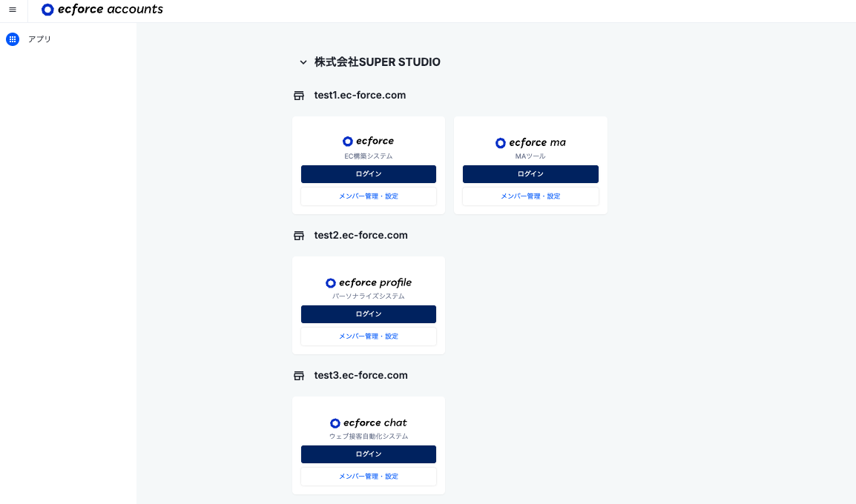Click the shop icon next to test2.ec-force.com
Screen dimensions: 856x504
pyautogui.click(x=299, y=235)
